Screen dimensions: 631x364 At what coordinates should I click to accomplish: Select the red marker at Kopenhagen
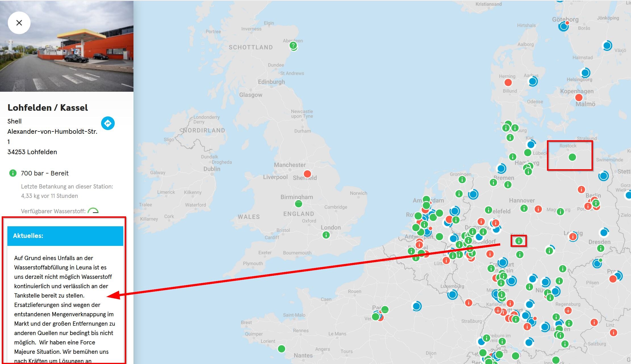[x=579, y=97]
